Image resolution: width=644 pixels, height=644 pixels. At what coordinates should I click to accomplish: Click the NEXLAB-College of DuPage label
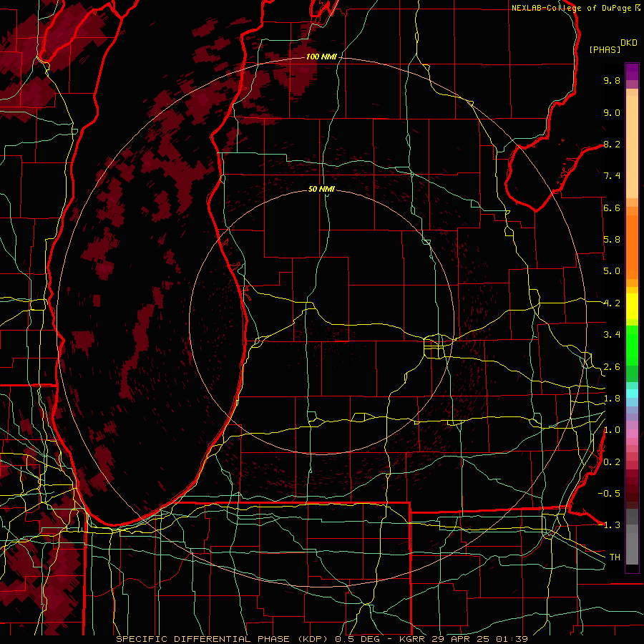point(573,8)
